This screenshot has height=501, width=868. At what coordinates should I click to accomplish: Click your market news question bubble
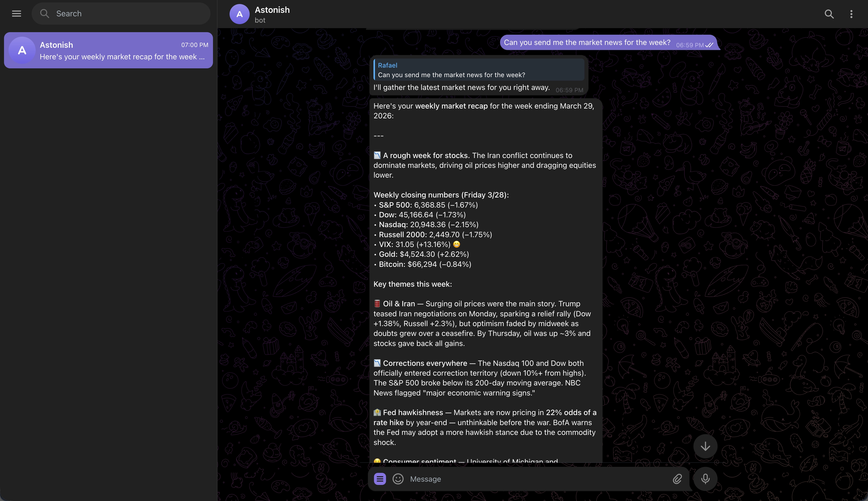coord(587,42)
